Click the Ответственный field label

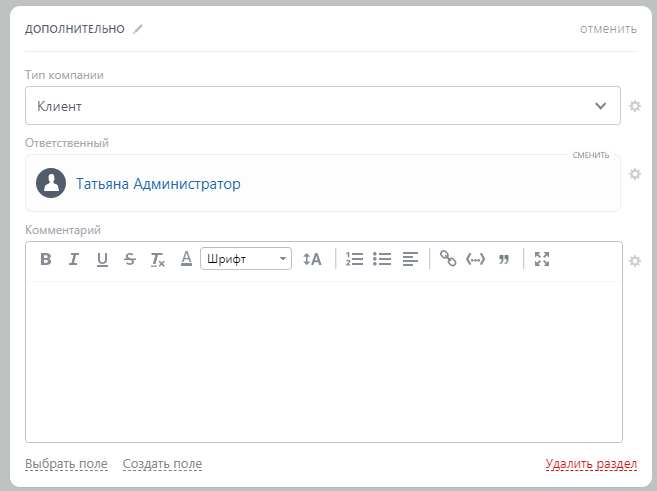pyautogui.click(x=67, y=143)
